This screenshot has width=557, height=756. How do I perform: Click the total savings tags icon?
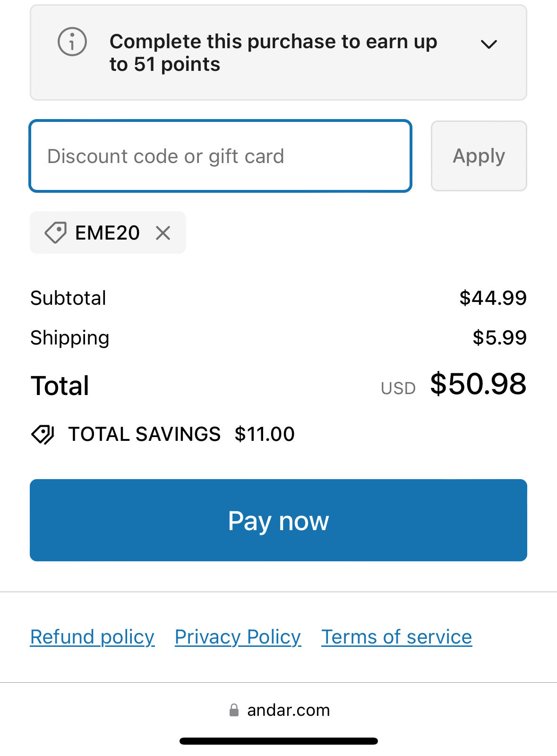click(43, 434)
